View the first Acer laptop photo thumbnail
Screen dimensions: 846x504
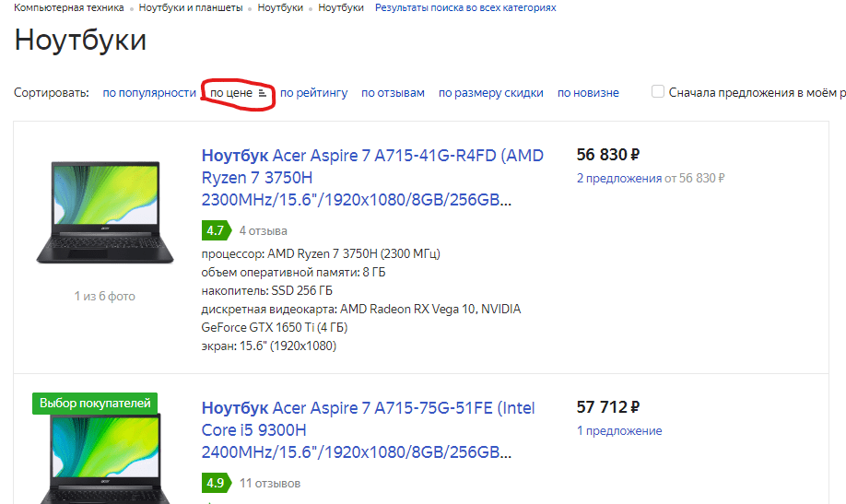105,212
